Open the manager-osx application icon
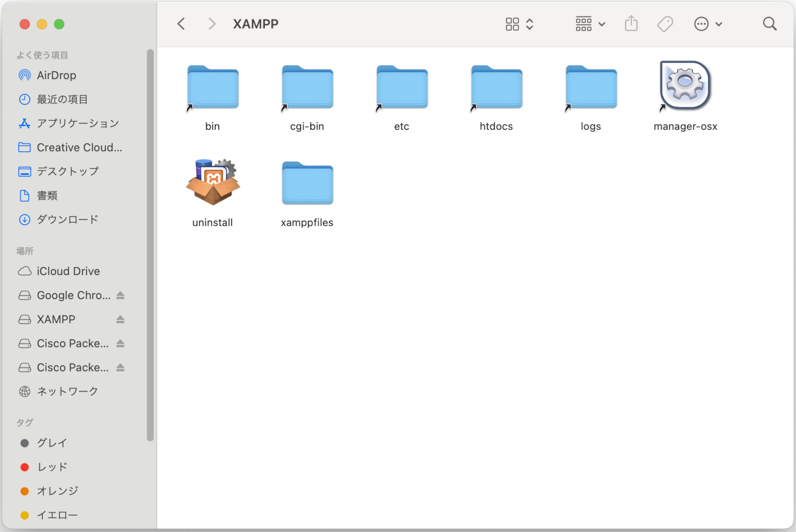Viewport: 796px width, 532px height. 685,86
